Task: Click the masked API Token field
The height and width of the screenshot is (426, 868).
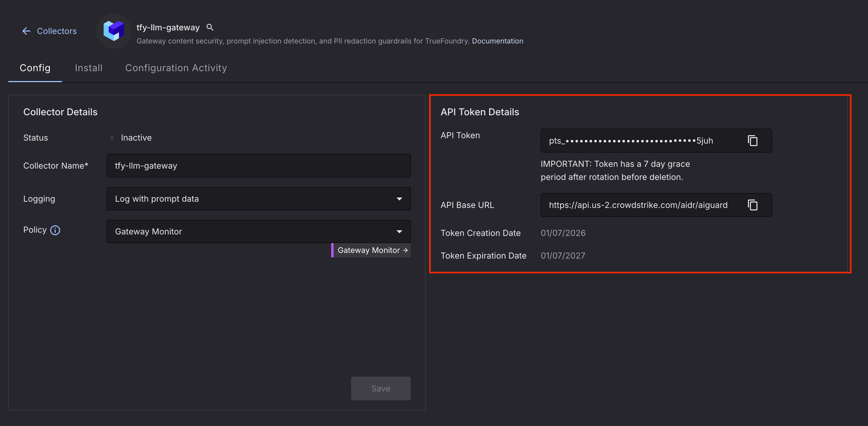Action: 656,141
